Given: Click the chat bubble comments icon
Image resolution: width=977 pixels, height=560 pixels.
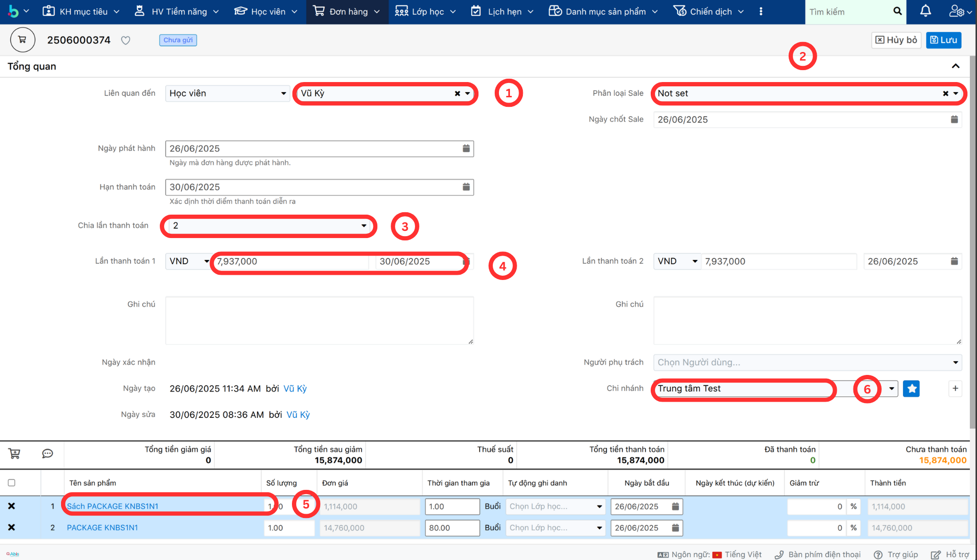Looking at the screenshot, I should (x=47, y=454).
